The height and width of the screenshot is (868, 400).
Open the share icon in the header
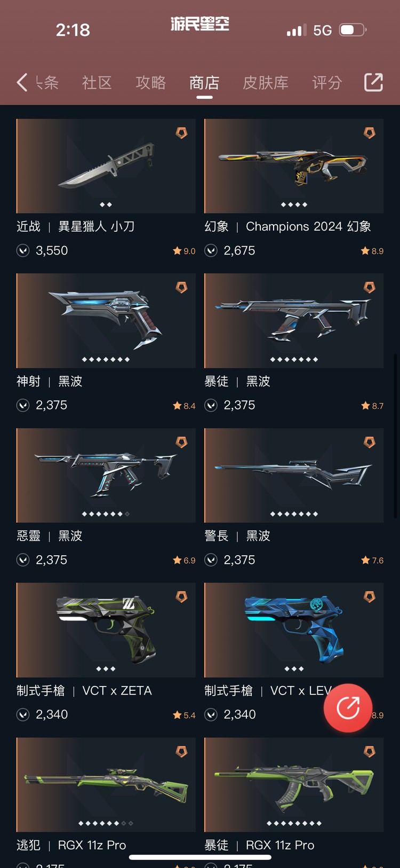(373, 82)
